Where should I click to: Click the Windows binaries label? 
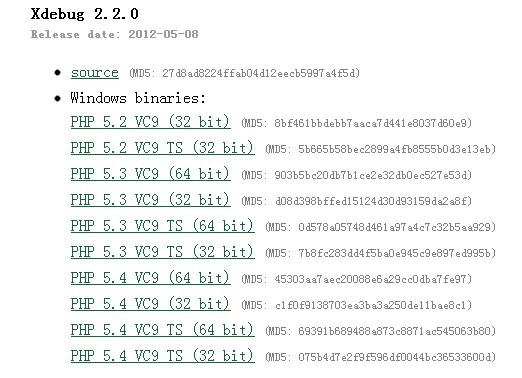138,98
